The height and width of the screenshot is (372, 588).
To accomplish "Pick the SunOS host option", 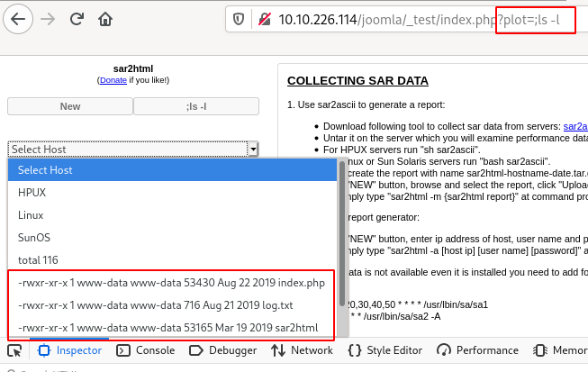I will [x=32, y=238].
